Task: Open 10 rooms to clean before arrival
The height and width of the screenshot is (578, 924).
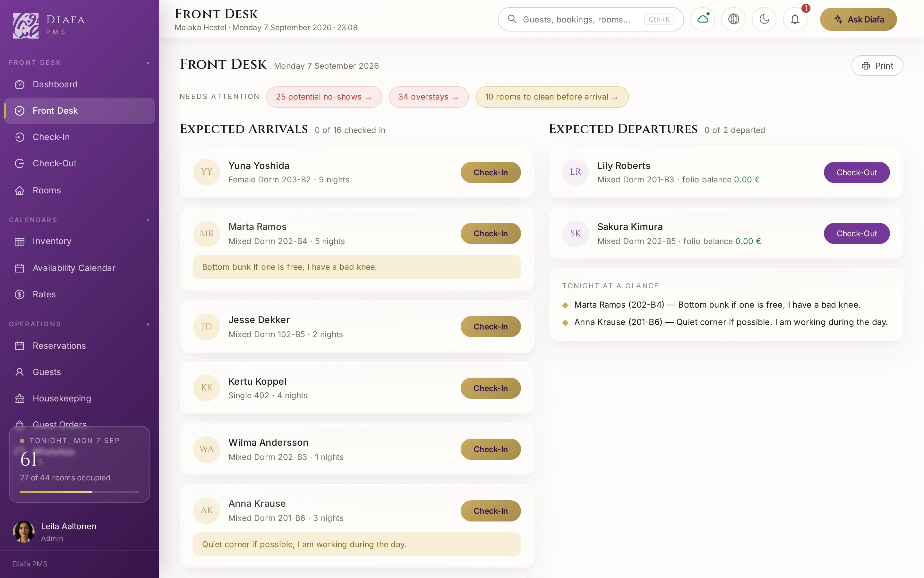Action: [552, 97]
